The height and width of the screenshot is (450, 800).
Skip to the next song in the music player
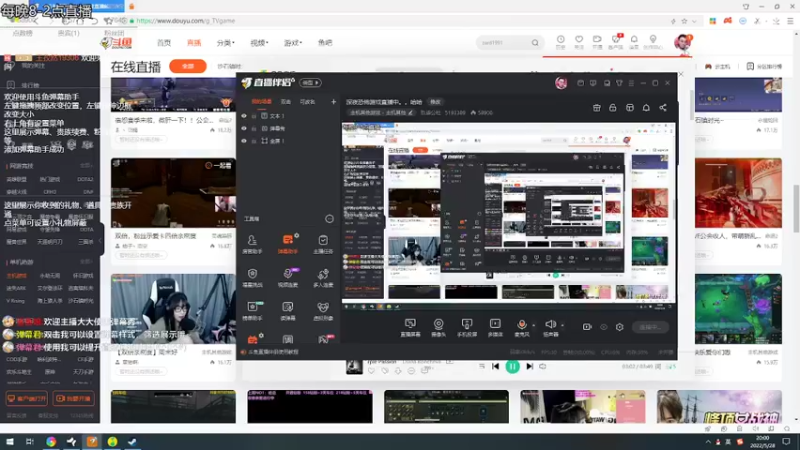(530, 366)
